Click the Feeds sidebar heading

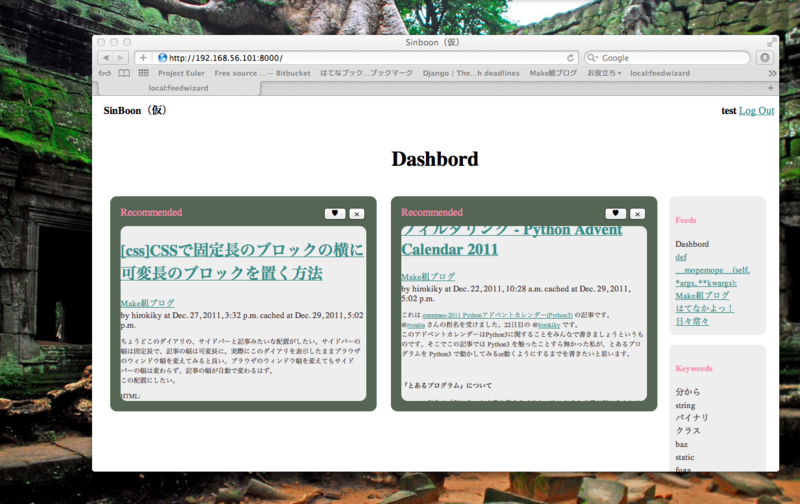(x=686, y=220)
